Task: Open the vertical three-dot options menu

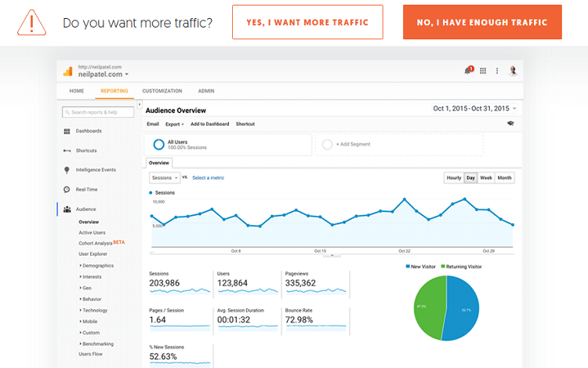Action: [x=497, y=71]
